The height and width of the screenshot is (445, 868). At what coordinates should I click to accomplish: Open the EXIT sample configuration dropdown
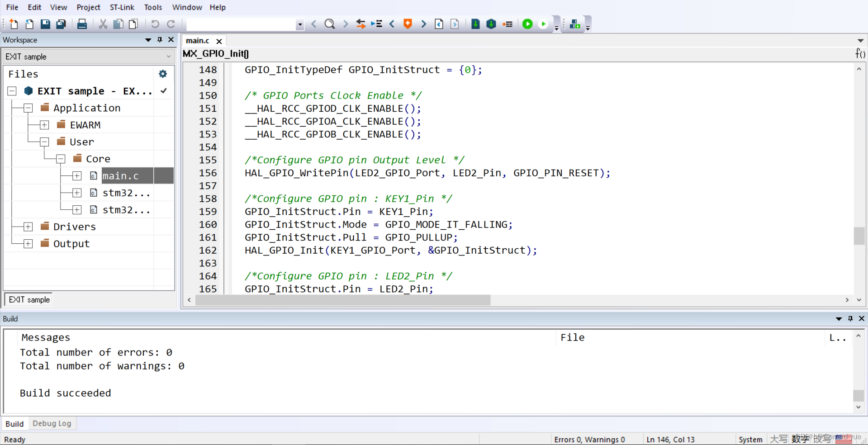[169, 56]
